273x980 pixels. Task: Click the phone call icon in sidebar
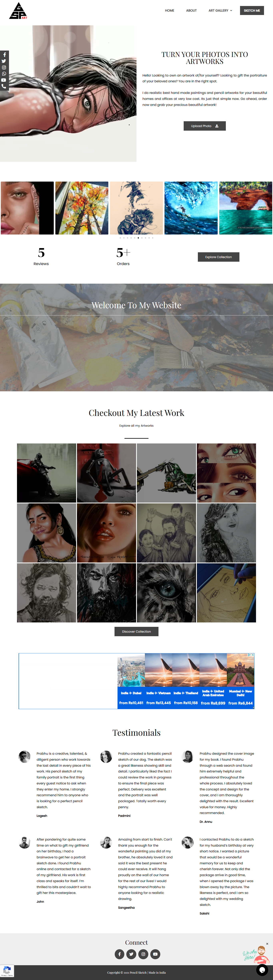[x=4, y=86]
